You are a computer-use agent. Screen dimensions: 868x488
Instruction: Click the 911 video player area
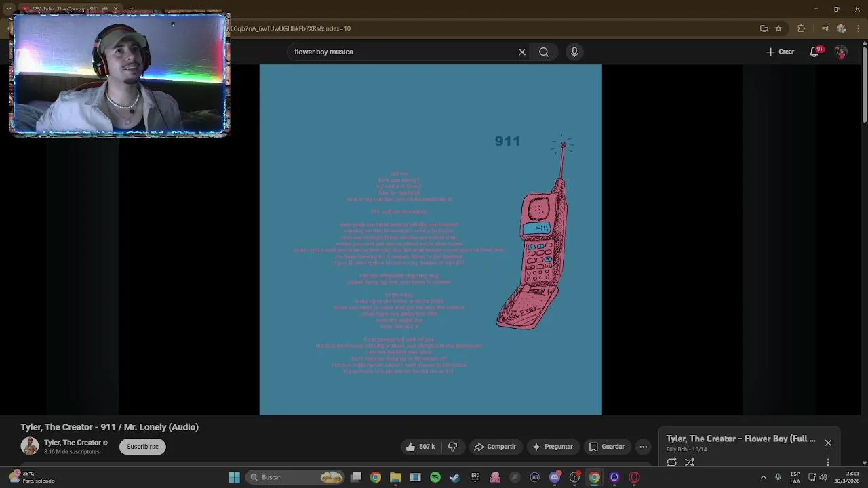431,240
